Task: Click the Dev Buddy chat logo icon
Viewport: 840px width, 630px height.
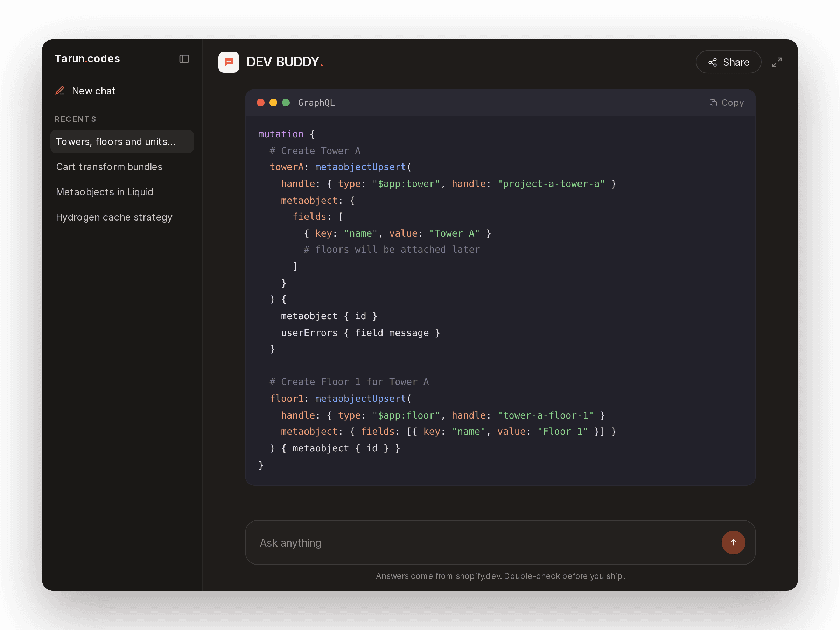Action: coord(229,62)
